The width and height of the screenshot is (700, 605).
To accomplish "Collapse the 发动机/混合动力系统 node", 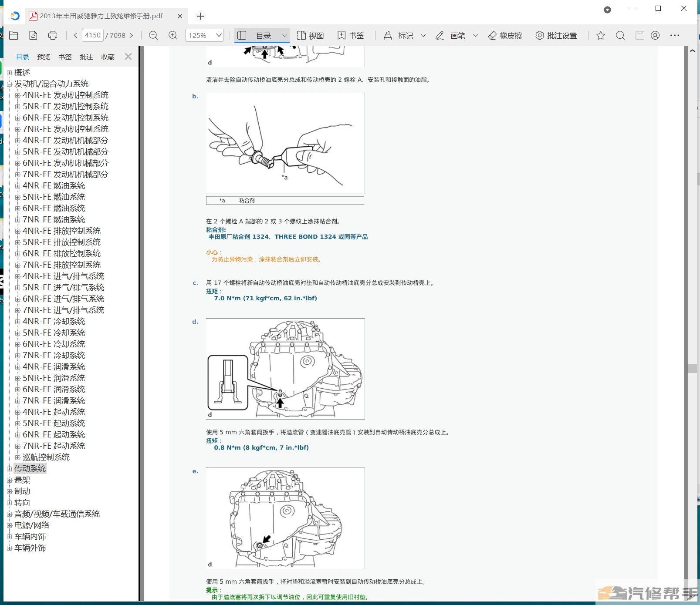I will (x=10, y=84).
